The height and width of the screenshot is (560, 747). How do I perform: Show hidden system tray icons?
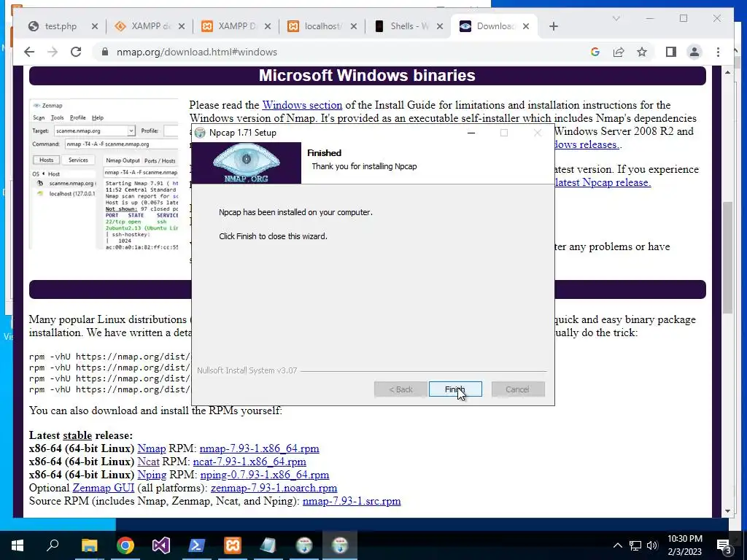pyautogui.click(x=617, y=545)
